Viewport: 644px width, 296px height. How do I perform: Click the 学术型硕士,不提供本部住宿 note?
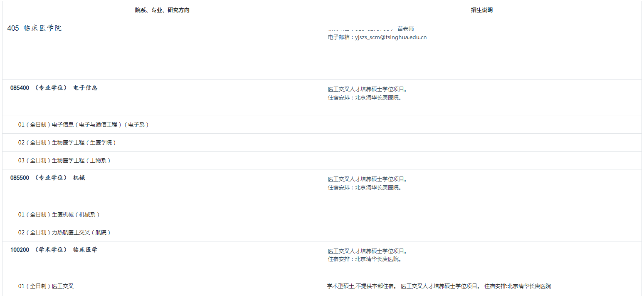(x=362, y=286)
